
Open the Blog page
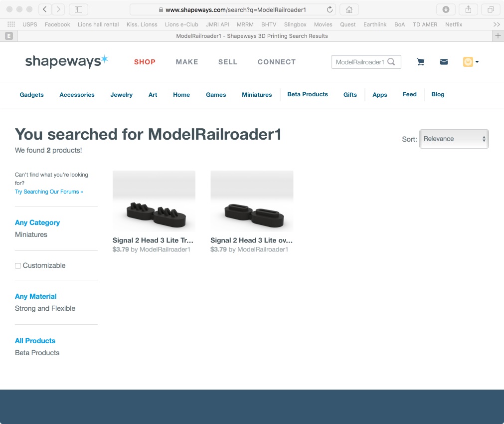point(438,94)
